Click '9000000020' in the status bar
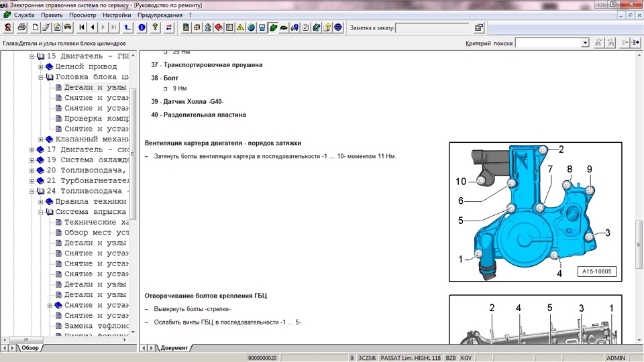The height and width of the screenshot is (362, 644). pyautogui.click(x=262, y=358)
